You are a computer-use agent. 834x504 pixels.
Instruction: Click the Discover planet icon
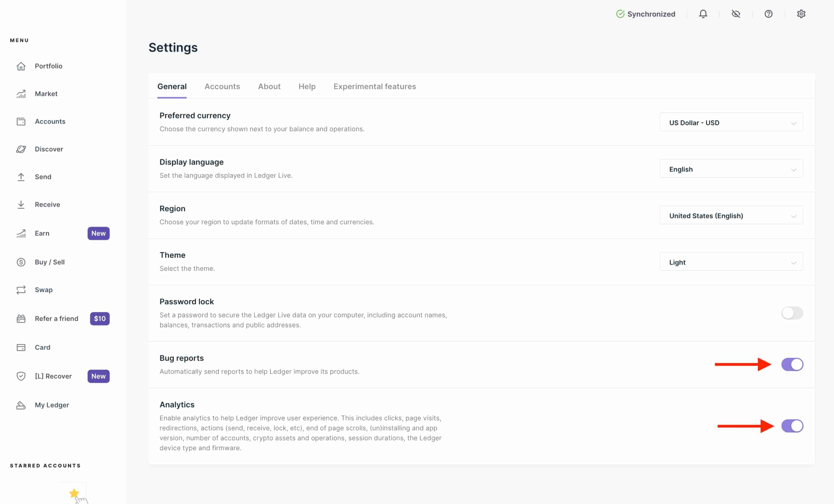tap(21, 149)
